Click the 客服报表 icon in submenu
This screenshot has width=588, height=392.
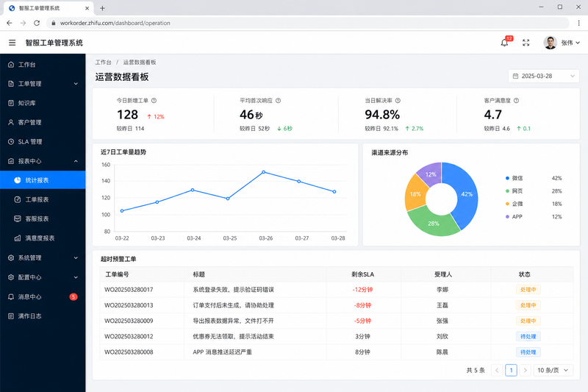[17, 218]
